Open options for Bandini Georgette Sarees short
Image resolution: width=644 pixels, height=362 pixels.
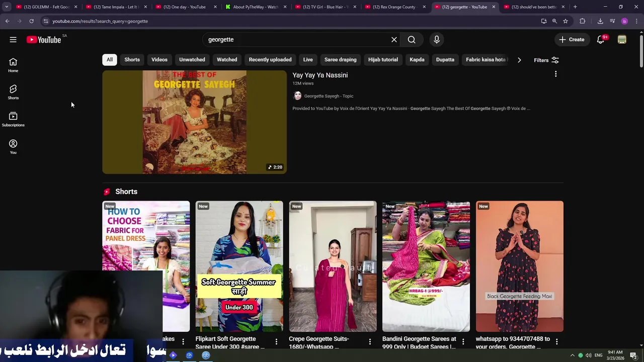click(463, 342)
